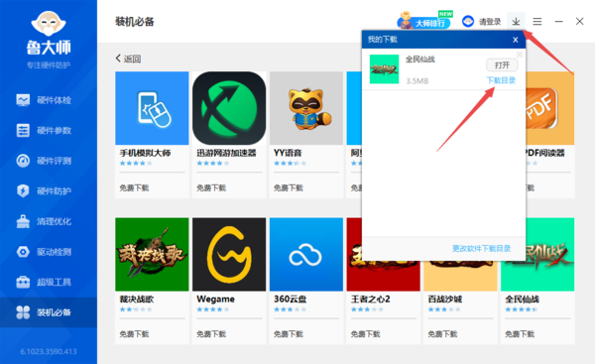Close the 我的下载 popup

pos(516,40)
